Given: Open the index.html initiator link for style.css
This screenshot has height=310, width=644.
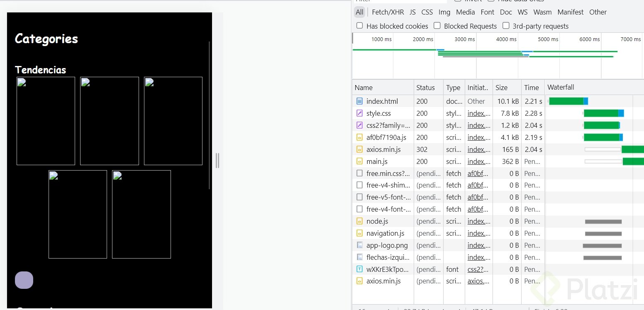Looking at the screenshot, I should click(x=478, y=113).
